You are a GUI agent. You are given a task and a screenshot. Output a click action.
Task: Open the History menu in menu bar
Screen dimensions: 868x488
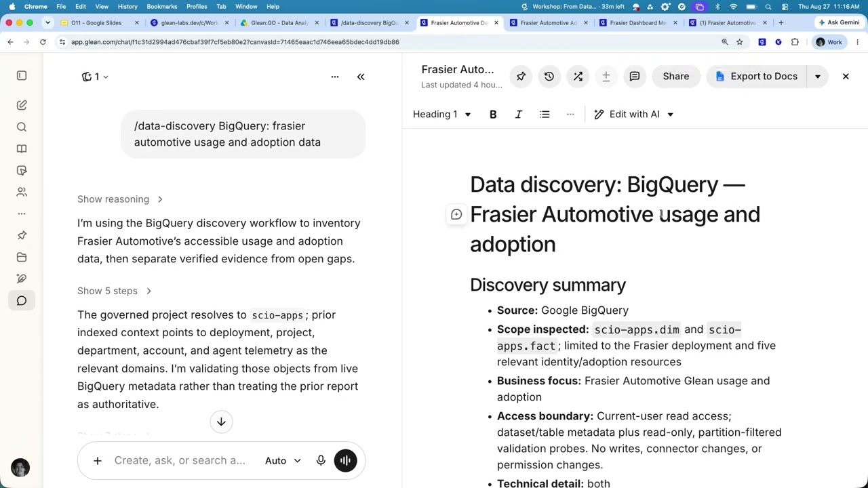[x=127, y=7]
